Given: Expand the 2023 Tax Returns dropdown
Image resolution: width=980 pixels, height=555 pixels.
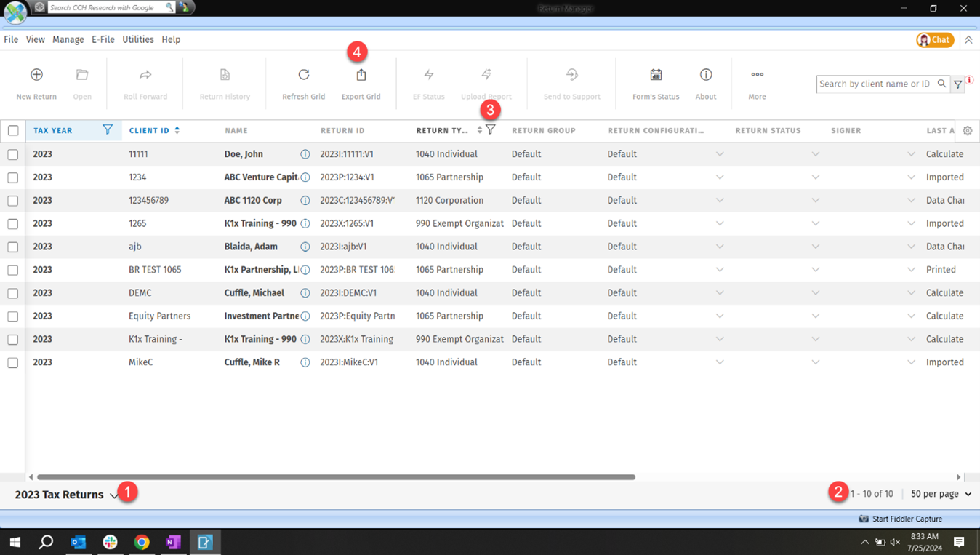Looking at the screenshot, I should click(113, 495).
